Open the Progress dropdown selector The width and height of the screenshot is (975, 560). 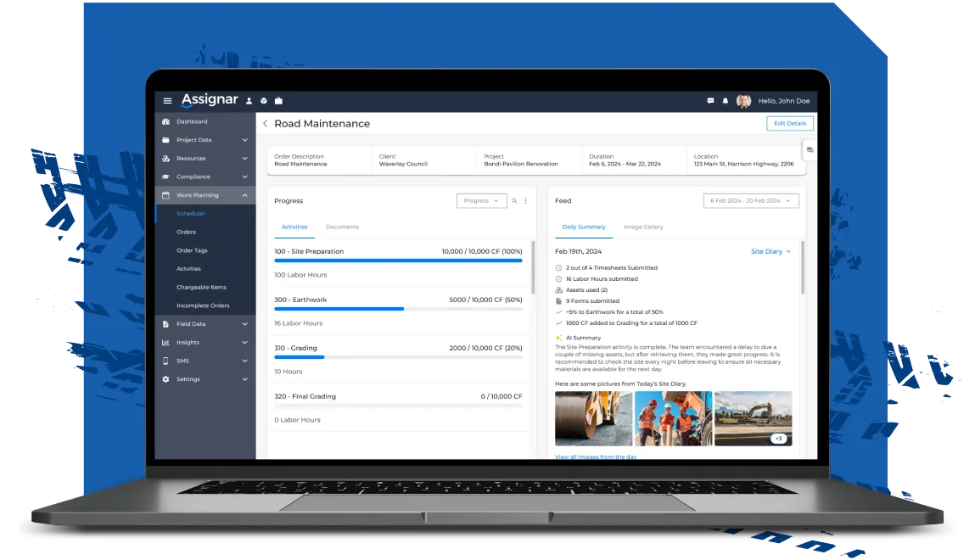(x=481, y=201)
